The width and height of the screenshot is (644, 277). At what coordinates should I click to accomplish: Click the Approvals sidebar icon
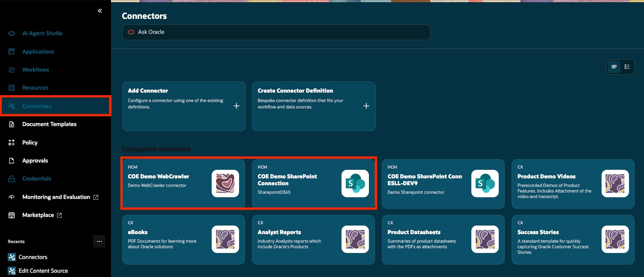pos(12,160)
